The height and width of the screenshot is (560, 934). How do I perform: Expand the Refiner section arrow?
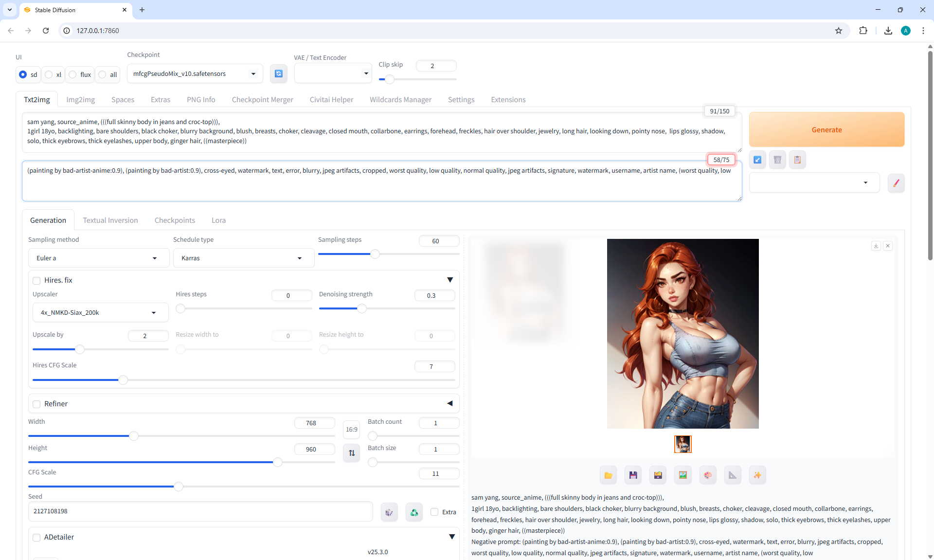click(x=449, y=403)
